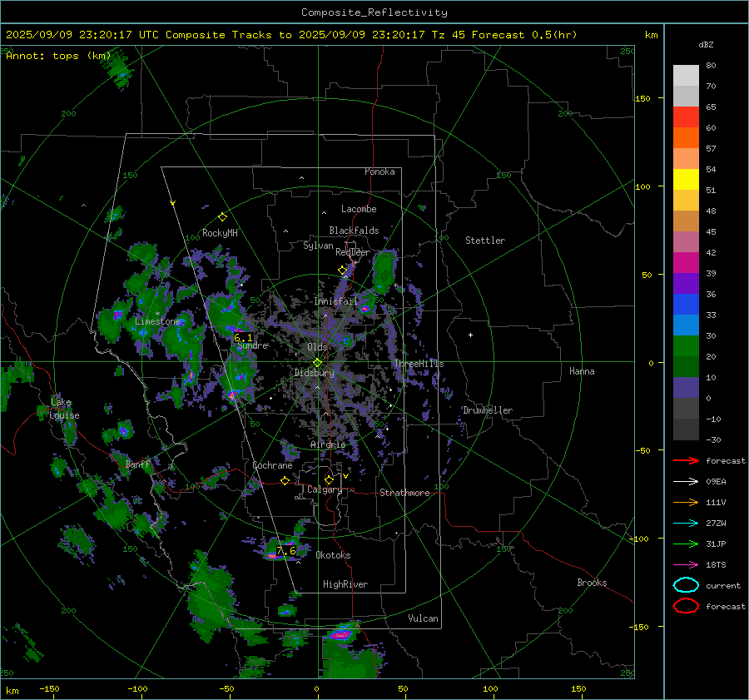Click the Innisfail city label
Screen dimensions: 749x700
(x=335, y=301)
